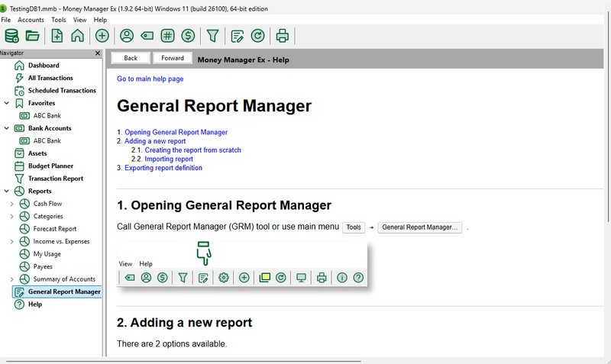Click the General Report Manager... help key
This screenshot has height=364, width=611.
point(419,227)
